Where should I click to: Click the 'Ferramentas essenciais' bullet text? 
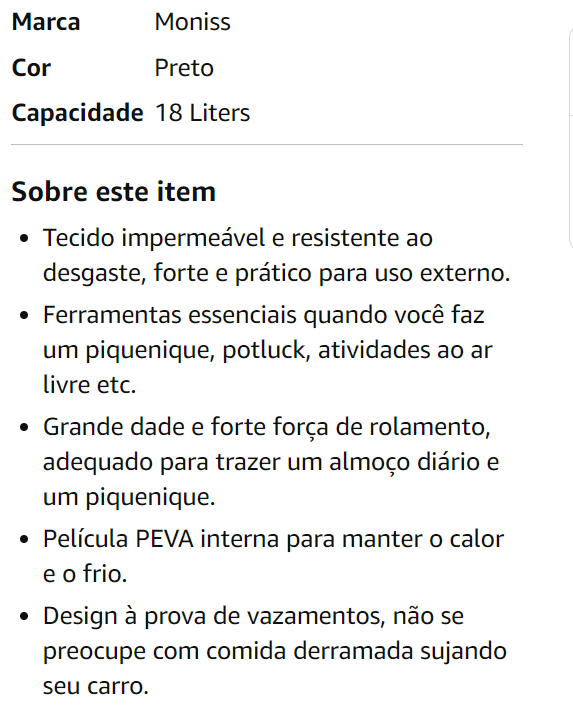coord(267,350)
